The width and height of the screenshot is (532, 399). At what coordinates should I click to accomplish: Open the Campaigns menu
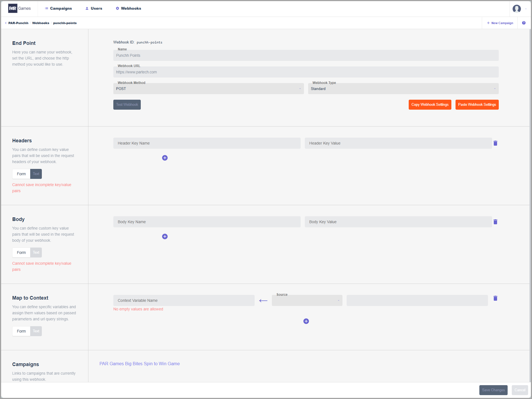tap(58, 8)
